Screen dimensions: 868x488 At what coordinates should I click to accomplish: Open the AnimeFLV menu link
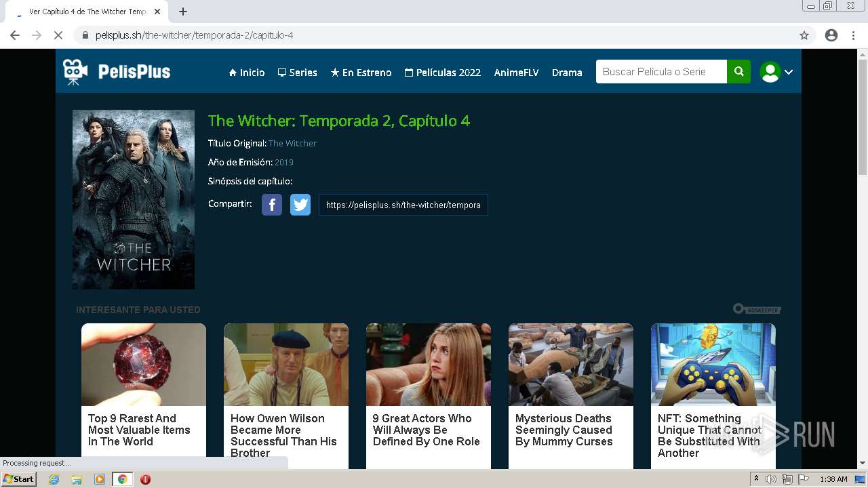click(516, 73)
